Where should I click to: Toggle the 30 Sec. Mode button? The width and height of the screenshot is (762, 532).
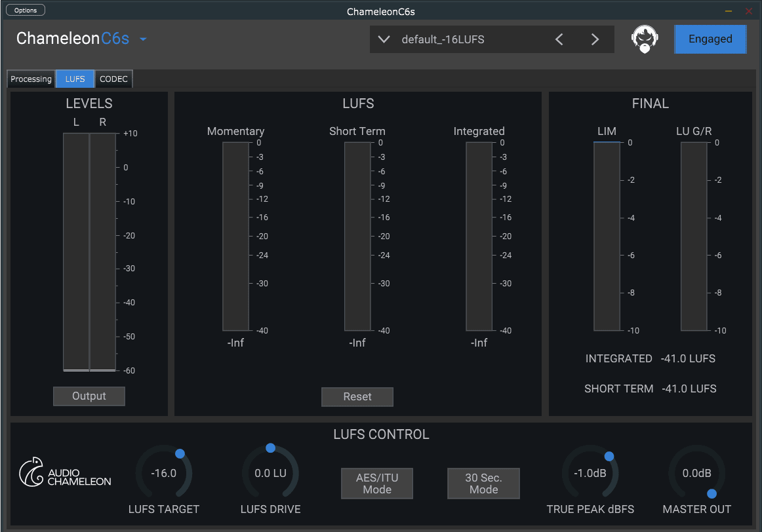[483, 484]
